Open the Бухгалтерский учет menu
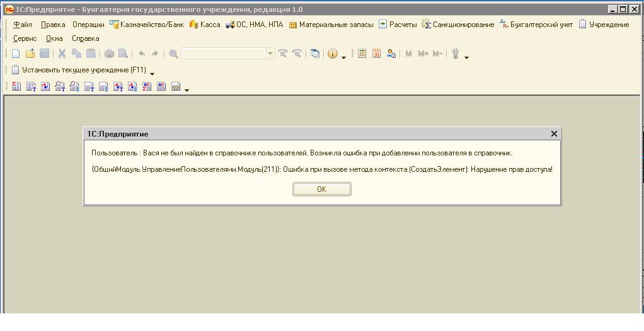644x331 pixels. pyautogui.click(x=536, y=25)
